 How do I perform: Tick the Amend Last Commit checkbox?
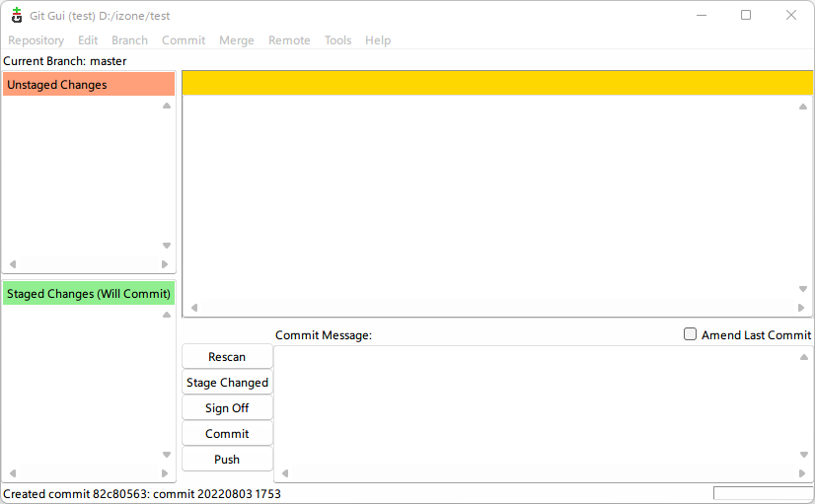tap(691, 334)
